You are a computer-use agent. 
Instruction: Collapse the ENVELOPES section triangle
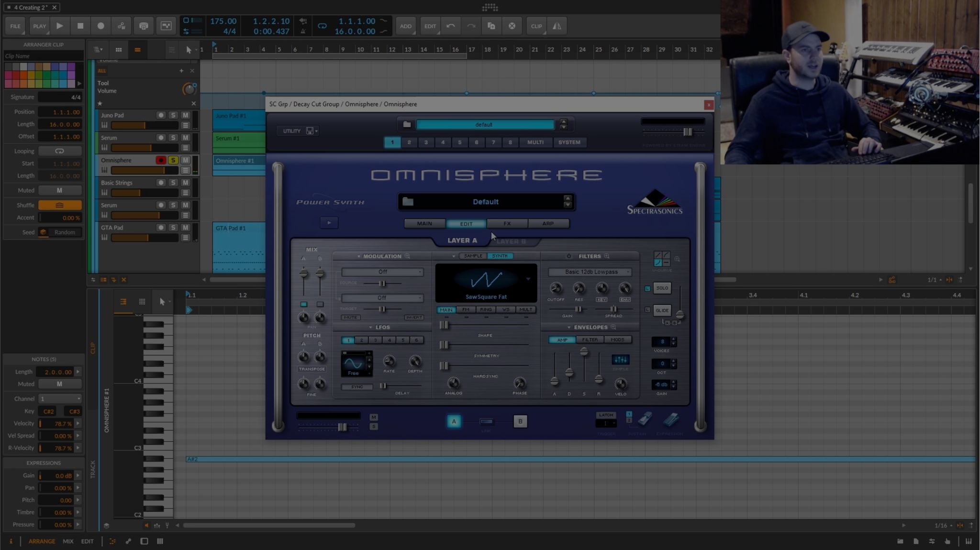pyautogui.click(x=569, y=327)
